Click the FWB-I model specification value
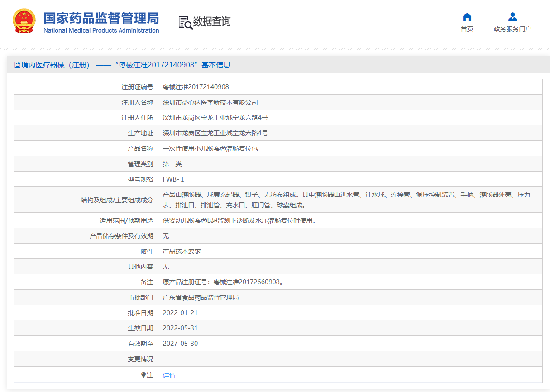 click(173, 179)
